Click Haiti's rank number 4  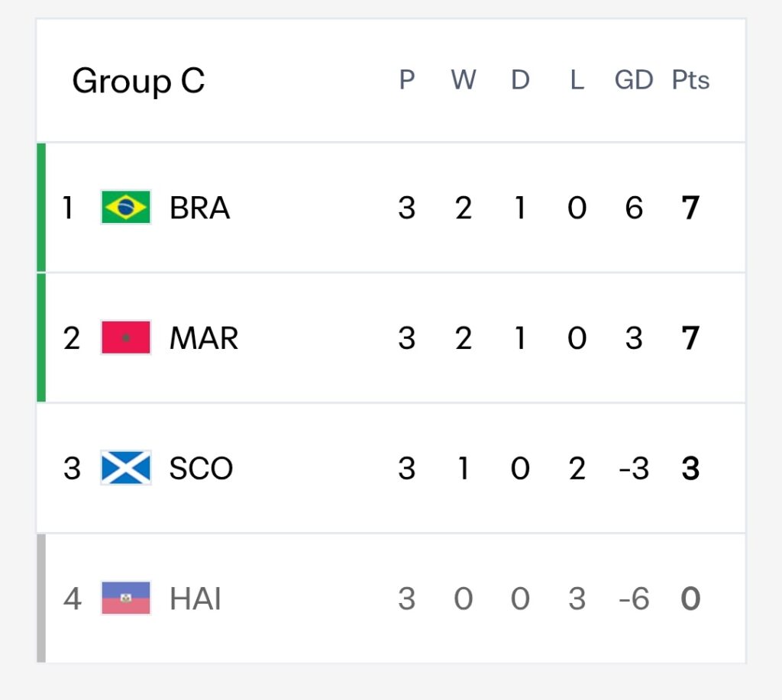click(73, 598)
